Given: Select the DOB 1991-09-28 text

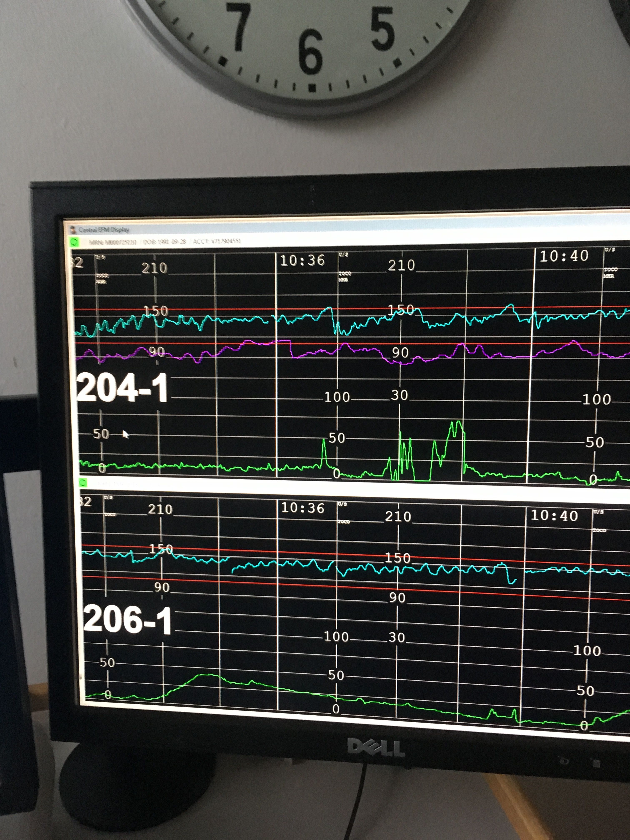Looking at the screenshot, I should 164,241.
